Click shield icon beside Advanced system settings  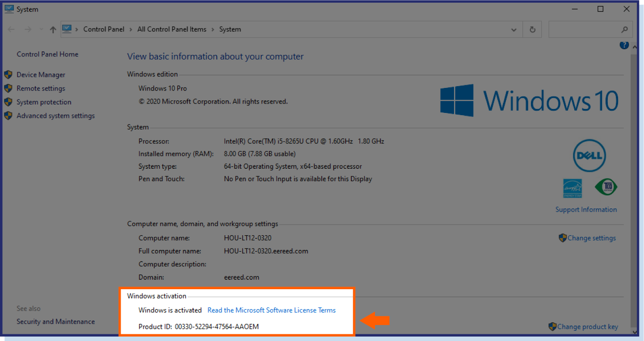8,116
